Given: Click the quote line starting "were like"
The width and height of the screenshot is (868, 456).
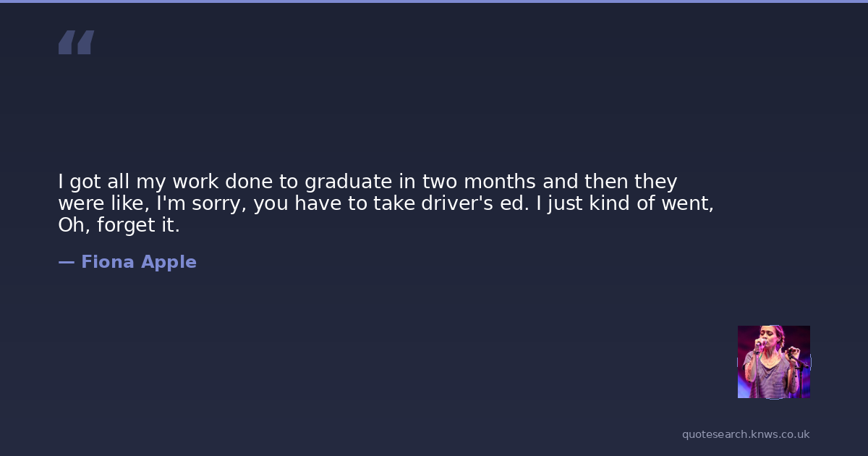Looking at the screenshot, I should (x=386, y=203).
